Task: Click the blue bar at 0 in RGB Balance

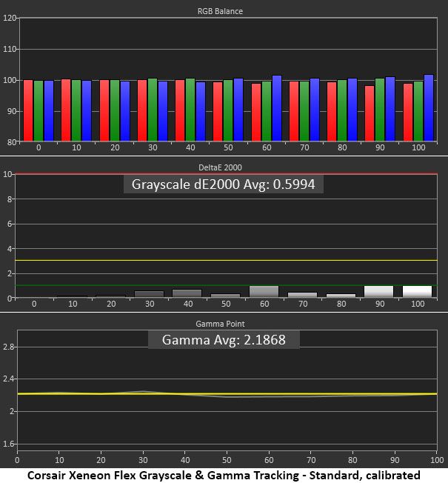Action: click(49, 110)
